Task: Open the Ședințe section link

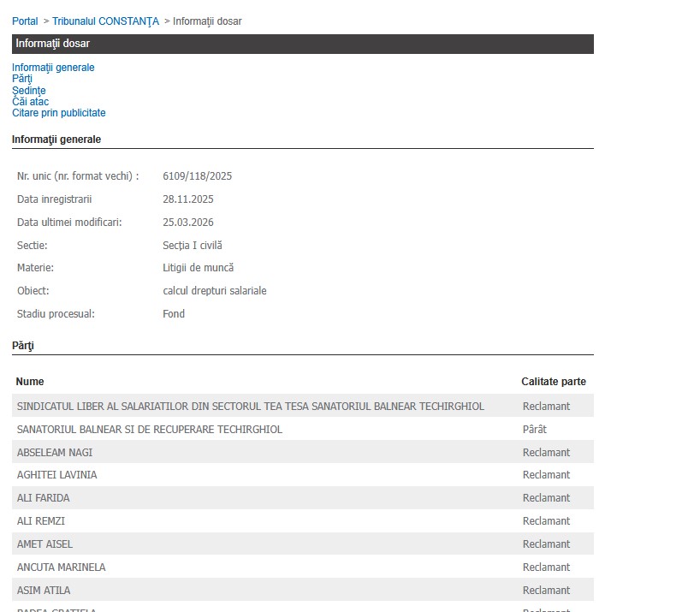Action: coord(29,91)
